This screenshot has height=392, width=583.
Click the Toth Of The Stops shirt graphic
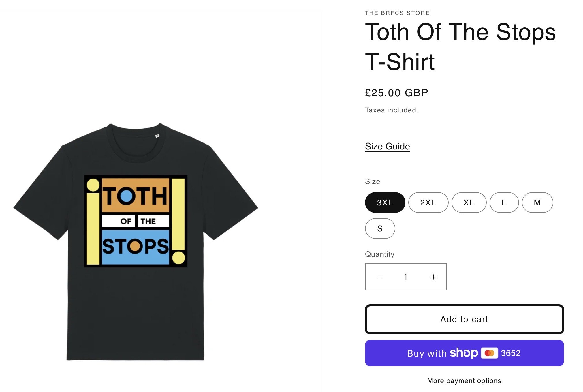[x=136, y=221]
